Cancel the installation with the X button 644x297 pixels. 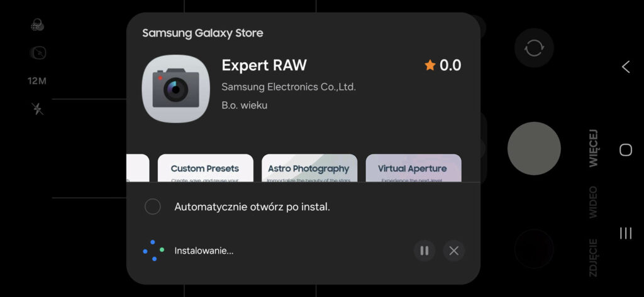pos(454,251)
